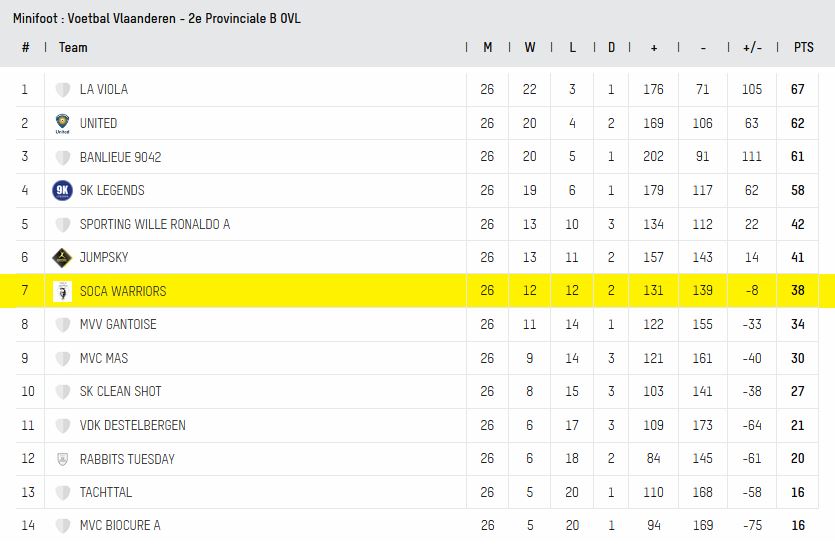The width and height of the screenshot is (835, 549).
Task: Sort standings by PTS column header
Action: [x=803, y=47]
